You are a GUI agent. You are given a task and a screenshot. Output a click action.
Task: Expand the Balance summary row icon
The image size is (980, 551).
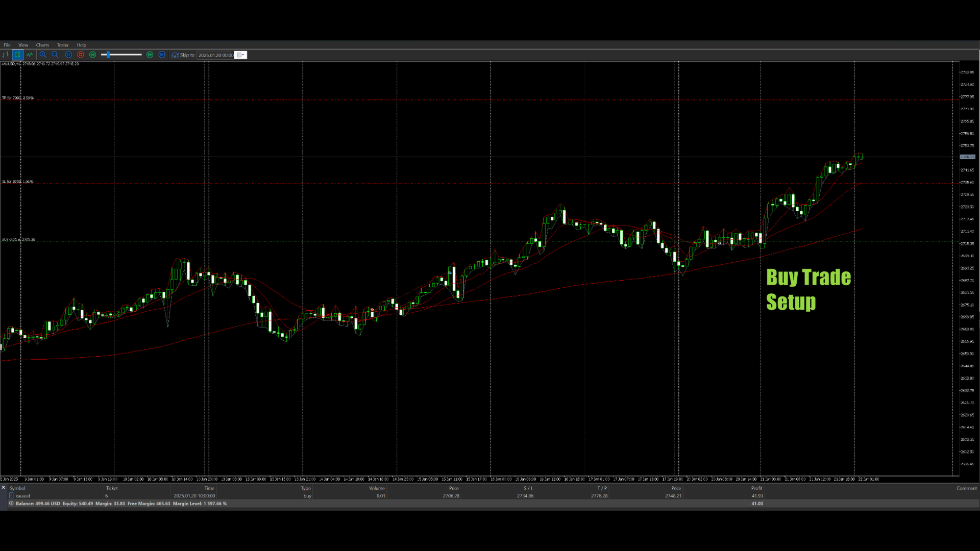coord(11,504)
